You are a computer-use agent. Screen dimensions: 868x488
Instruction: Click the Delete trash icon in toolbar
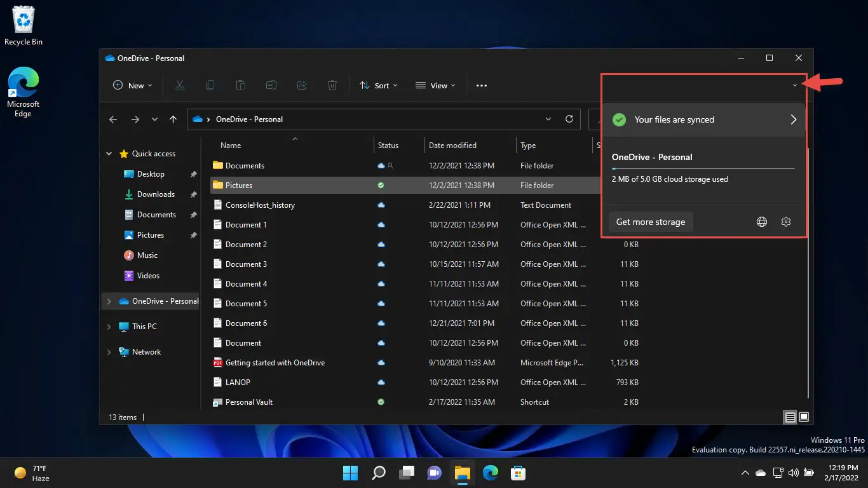point(332,85)
